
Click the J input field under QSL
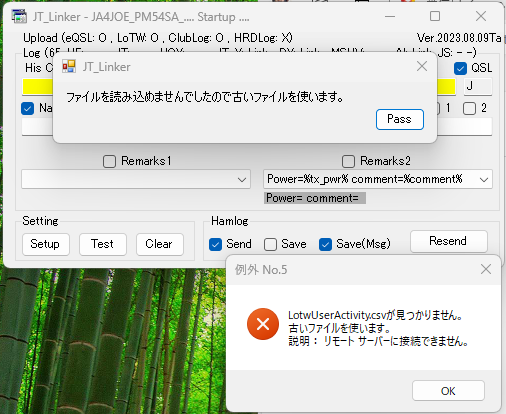point(478,86)
